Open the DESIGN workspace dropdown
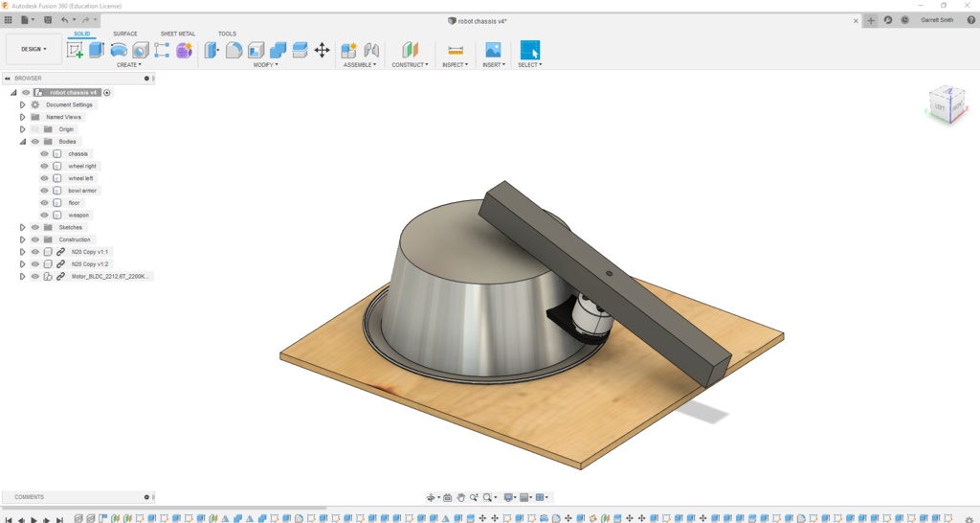The width and height of the screenshot is (980, 523). click(x=33, y=49)
